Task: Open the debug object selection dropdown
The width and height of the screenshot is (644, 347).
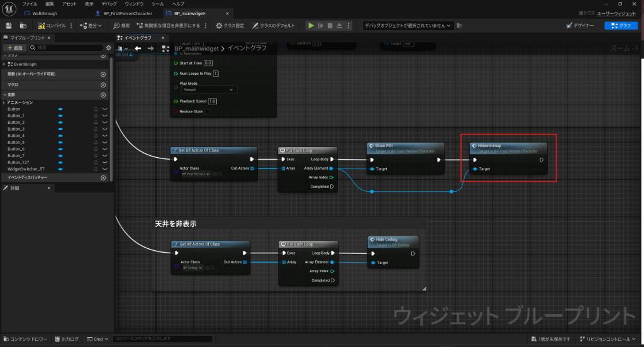Action: click(x=407, y=26)
